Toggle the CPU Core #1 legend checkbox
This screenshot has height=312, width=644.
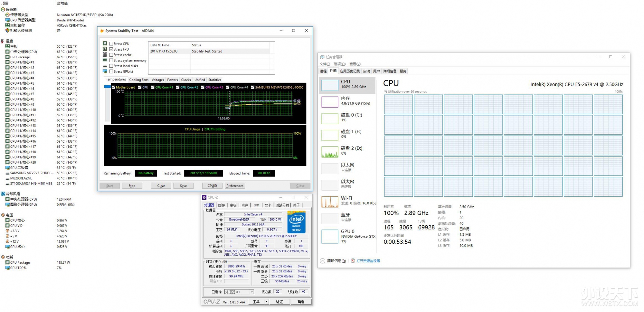153,87
